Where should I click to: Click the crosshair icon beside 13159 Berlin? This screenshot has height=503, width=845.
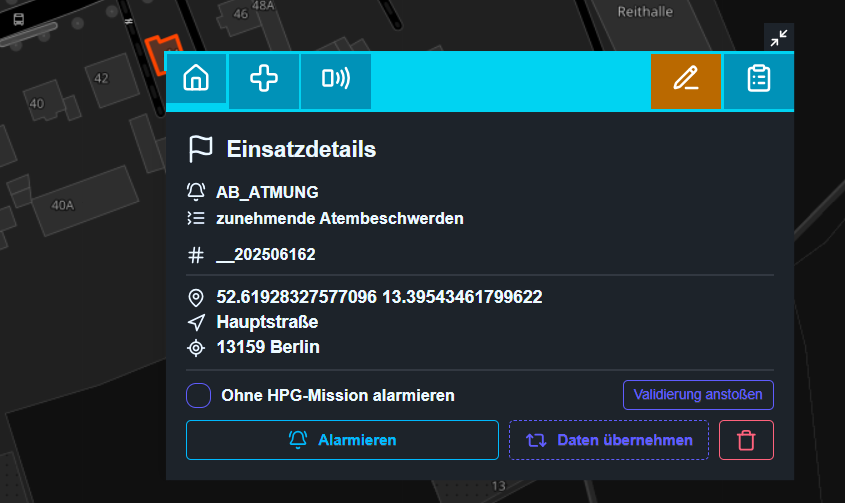pyautogui.click(x=196, y=348)
